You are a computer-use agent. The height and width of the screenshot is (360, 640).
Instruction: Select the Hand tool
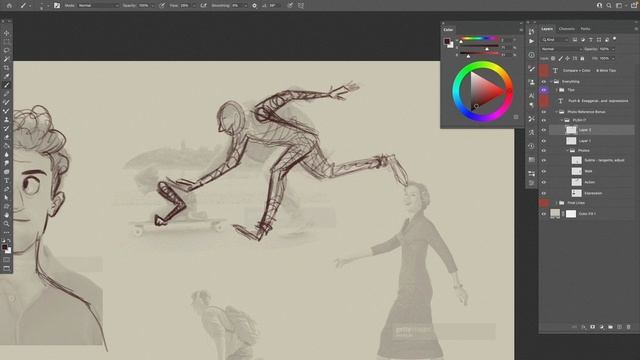pyautogui.click(x=7, y=215)
